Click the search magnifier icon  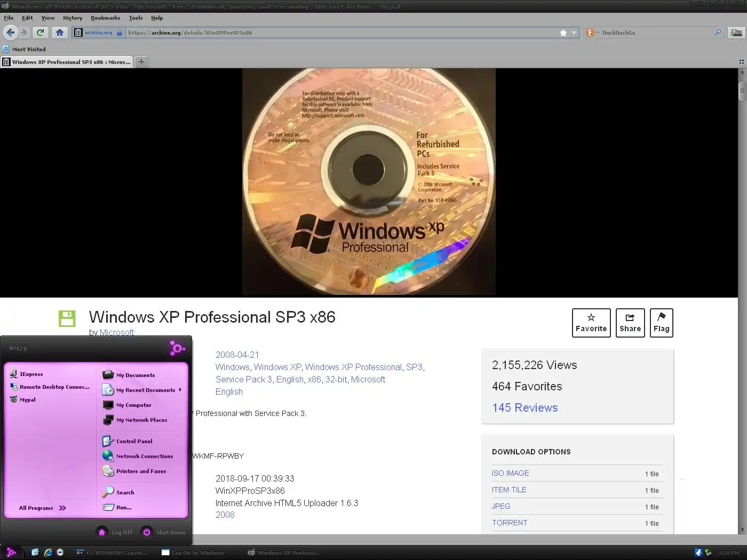[718, 33]
